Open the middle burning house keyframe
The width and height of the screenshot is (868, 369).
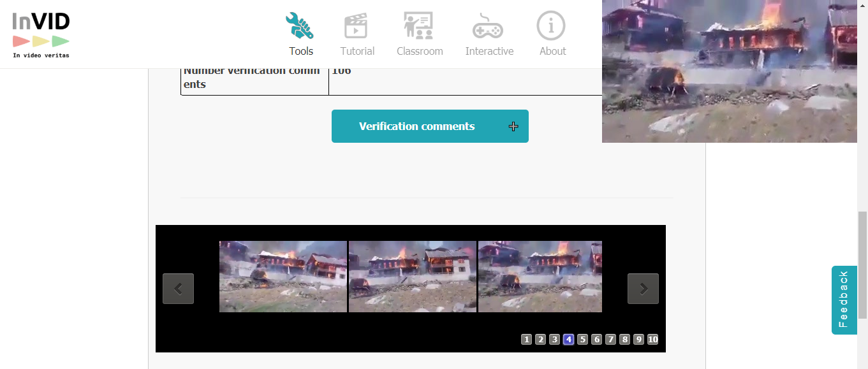coord(412,276)
